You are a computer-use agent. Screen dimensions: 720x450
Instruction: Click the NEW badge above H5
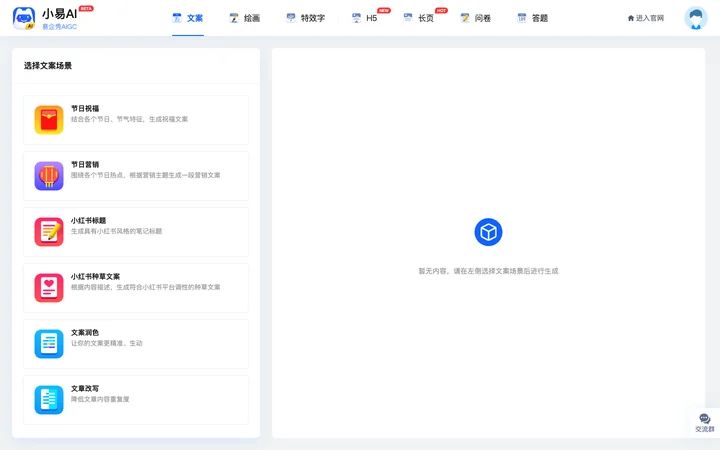pyautogui.click(x=384, y=10)
